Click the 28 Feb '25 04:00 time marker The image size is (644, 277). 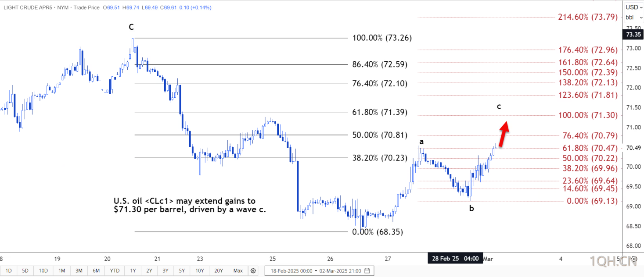455,259
